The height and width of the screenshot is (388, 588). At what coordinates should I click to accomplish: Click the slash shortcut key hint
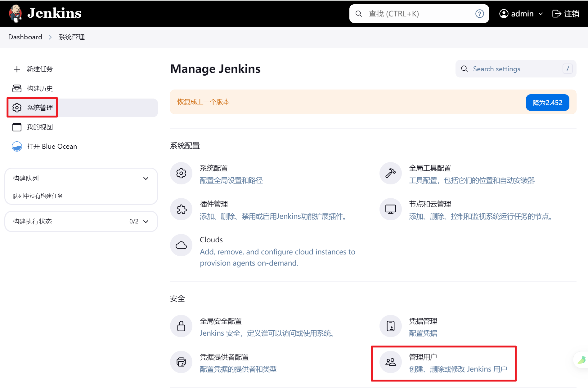pos(568,69)
